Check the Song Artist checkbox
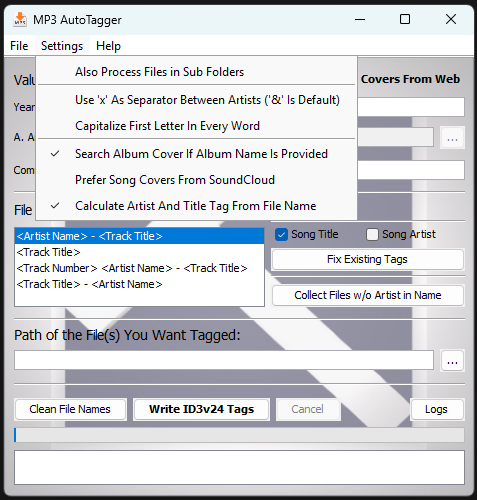Image resolution: width=477 pixels, height=500 pixels. tap(372, 234)
